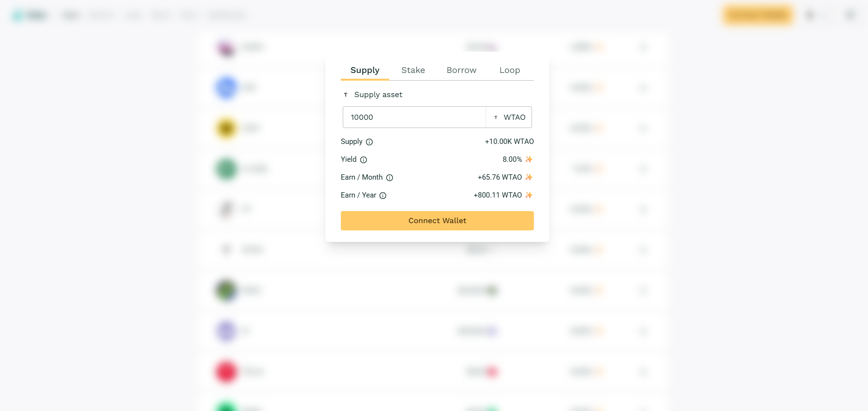This screenshot has height=411, width=868.
Task: Switch to the Stake tab
Action: 413,70
